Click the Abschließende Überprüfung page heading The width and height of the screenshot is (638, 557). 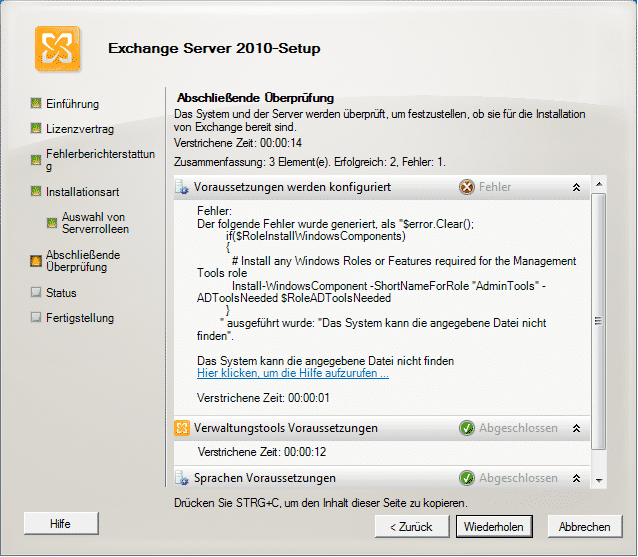[256, 98]
